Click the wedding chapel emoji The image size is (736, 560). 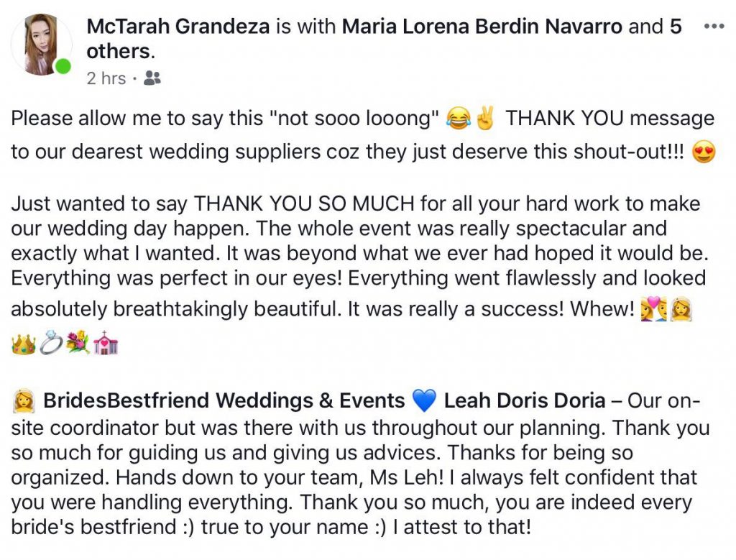(x=105, y=345)
